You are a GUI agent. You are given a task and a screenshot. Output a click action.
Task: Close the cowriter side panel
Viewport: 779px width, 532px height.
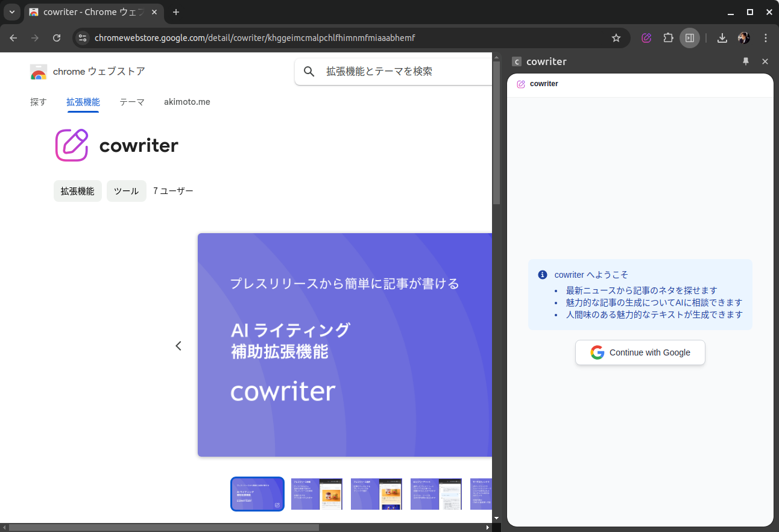coord(765,61)
